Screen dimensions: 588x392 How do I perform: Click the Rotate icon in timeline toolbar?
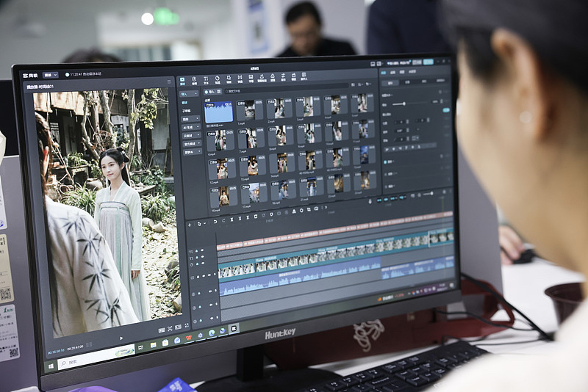(x=301, y=211)
